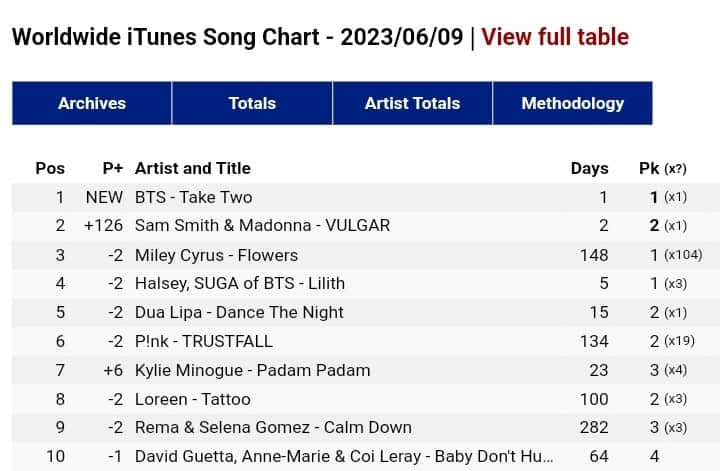Click Dua Lipa - Dance The Night
The image size is (720, 471).
[239, 312]
